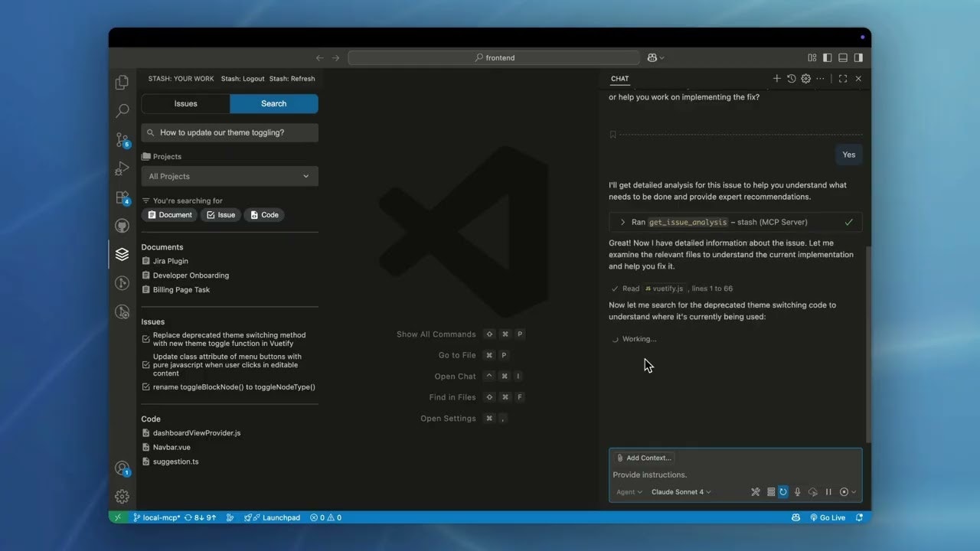This screenshot has height=551, width=980.
Task: Toggle the Issue search filter chip
Action: (220, 215)
